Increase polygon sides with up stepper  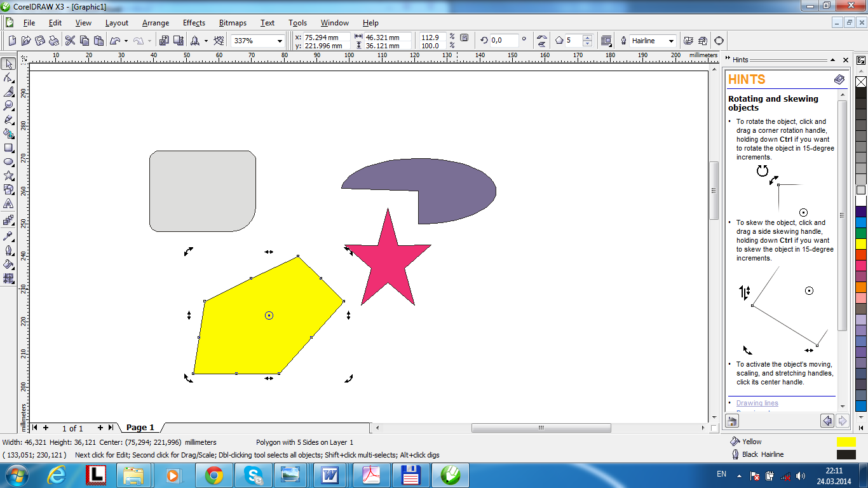587,37
